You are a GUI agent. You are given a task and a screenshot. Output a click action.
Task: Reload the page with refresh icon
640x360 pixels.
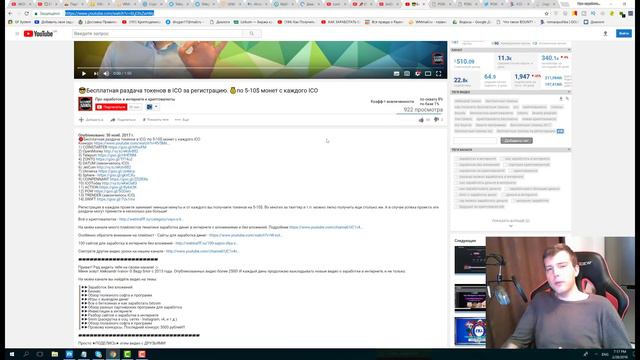27,13
